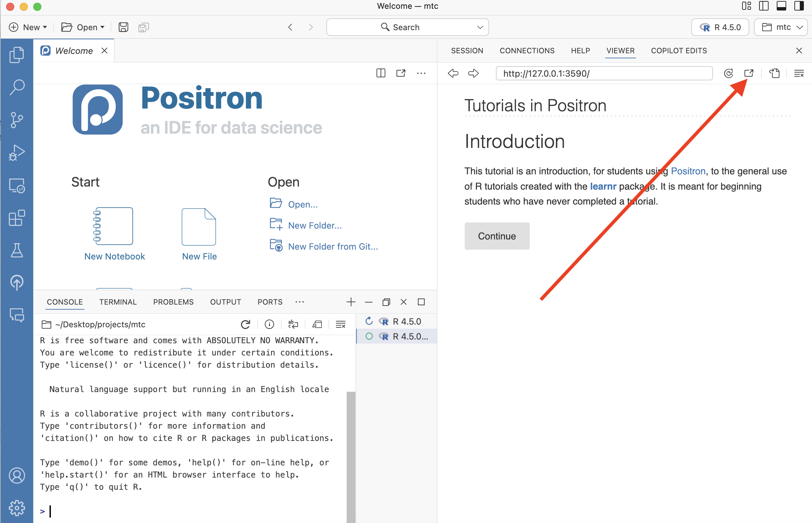The image size is (812, 523).
Task: Navigate forward with the top toolbar arrow
Action: (310, 27)
